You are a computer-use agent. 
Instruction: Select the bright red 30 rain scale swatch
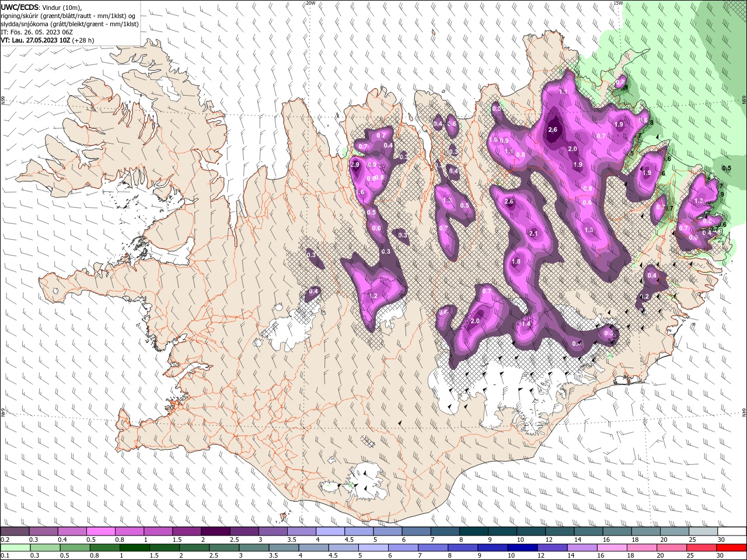pyautogui.click(x=732, y=548)
